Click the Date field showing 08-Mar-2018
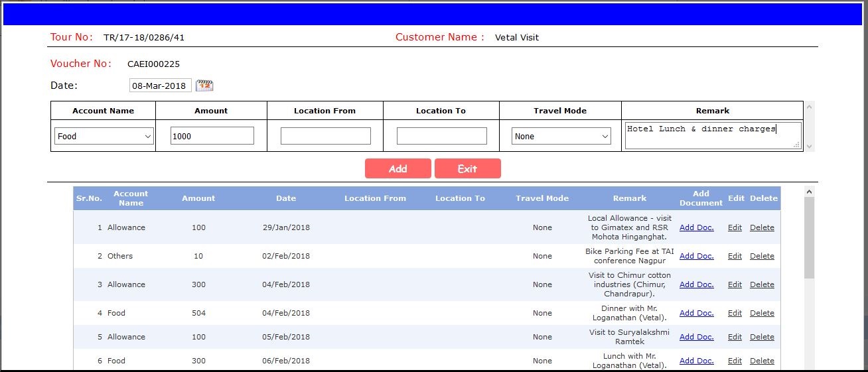The height and width of the screenshot is (372, 868). [160, 86]
